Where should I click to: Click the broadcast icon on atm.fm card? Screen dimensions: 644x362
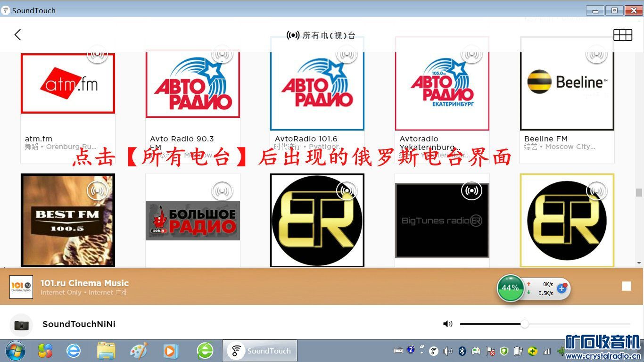(x=97, y=54)
